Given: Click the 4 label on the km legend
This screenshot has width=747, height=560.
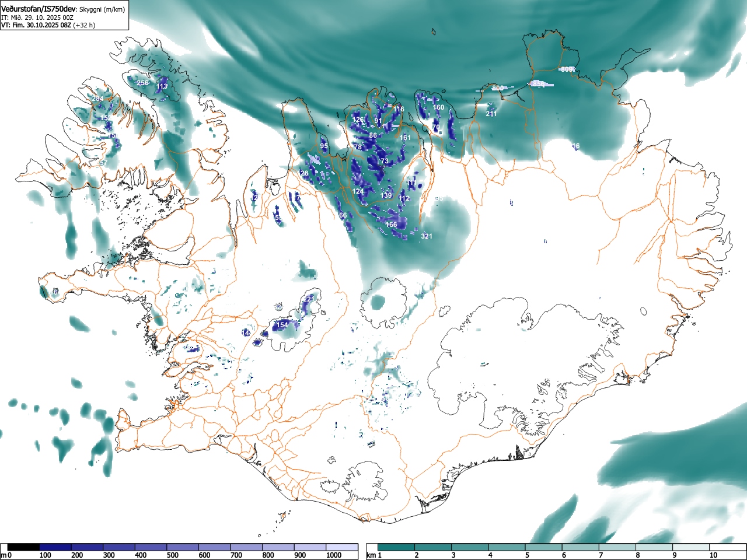Looking at the screenshot, I should pos(490,555).
